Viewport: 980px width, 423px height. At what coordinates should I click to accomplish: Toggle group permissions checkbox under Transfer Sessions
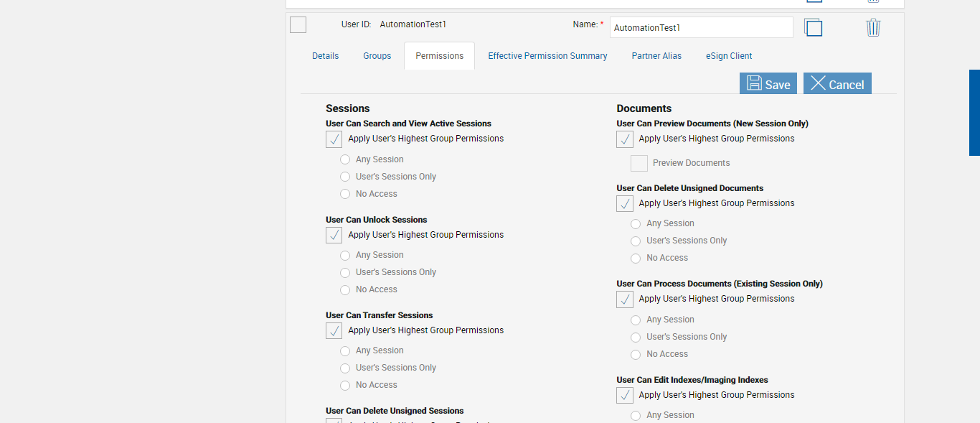[x=334, y=331]
